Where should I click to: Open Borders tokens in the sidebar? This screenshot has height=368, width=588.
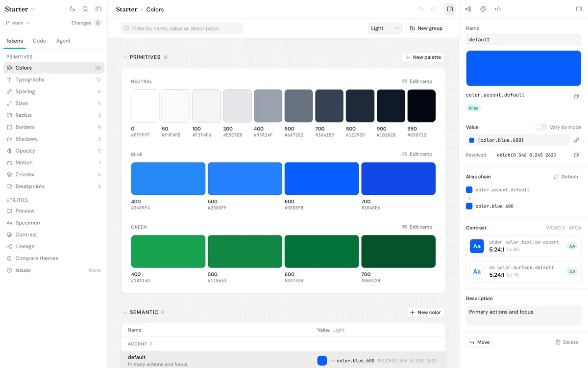[54, 127]
